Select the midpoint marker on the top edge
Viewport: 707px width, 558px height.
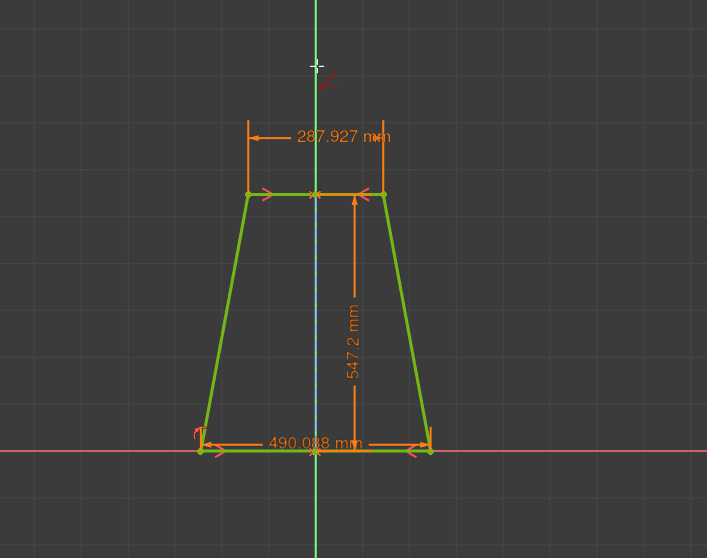315,194
